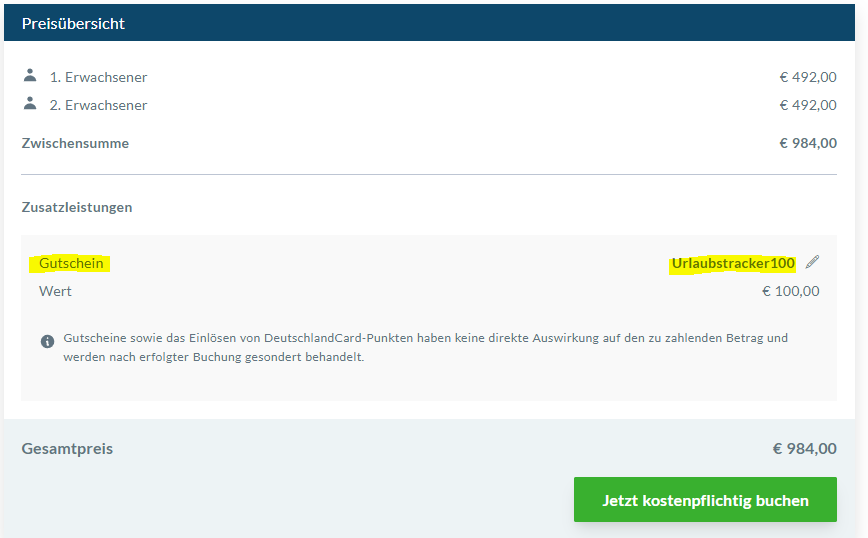Click 'Jetzt kostenpflichtig buchen' button
Image resolution: width=868 pixels, height=538 pixels.
point(705,500)
